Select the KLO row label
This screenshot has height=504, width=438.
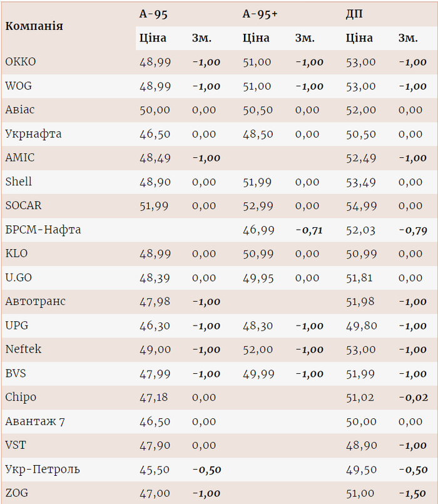pyautogui.click(x=16, y=254)
